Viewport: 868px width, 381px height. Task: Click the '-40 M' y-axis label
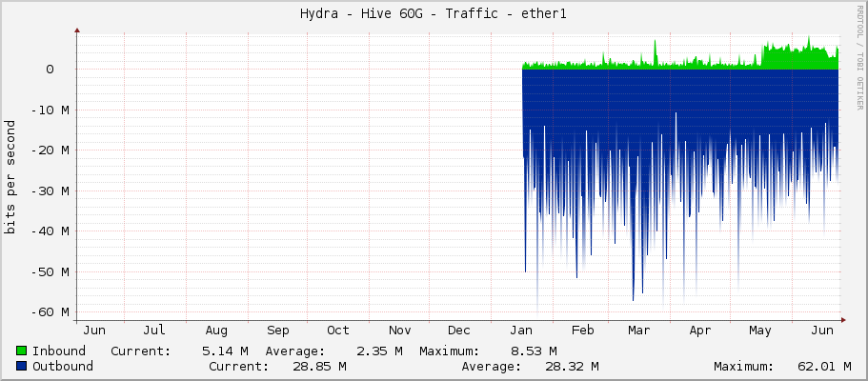(50, 231)
